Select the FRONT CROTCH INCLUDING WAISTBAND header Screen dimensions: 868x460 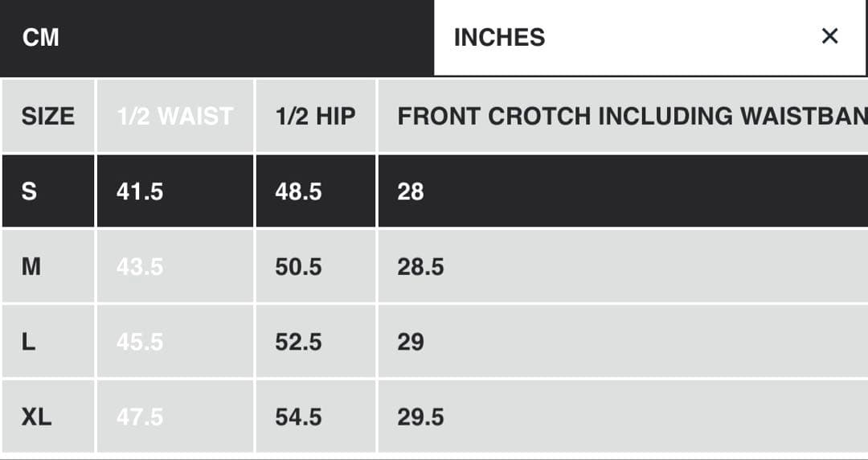[x=632, y=116]
